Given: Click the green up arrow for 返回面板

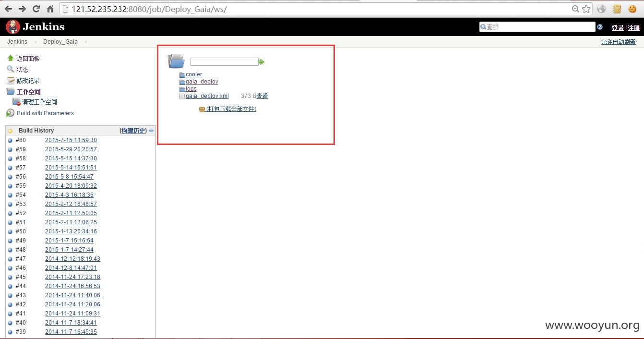Looking at the screenshot, I should [10, 58].
